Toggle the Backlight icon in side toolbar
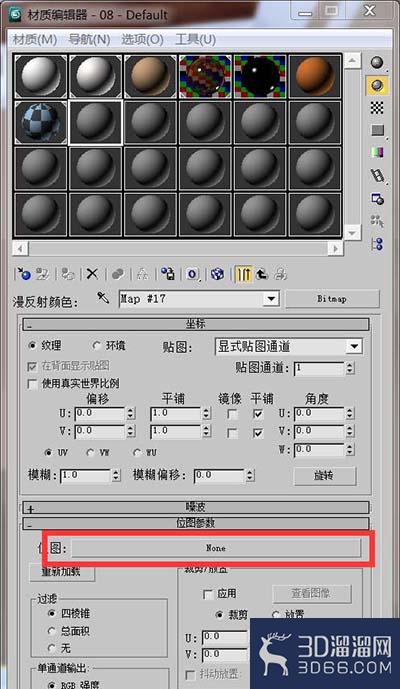 [x=377, y=85]
